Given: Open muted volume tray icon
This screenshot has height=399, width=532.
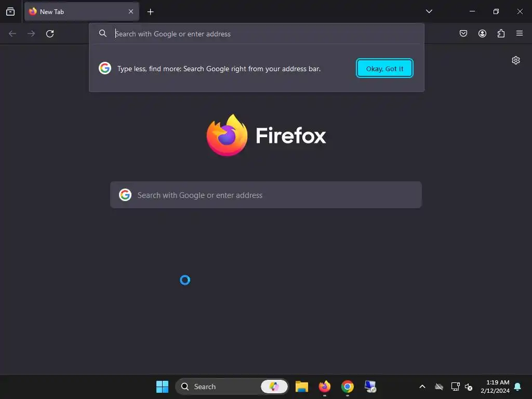Looking at the screenshot, I should (x=469, y=387).
